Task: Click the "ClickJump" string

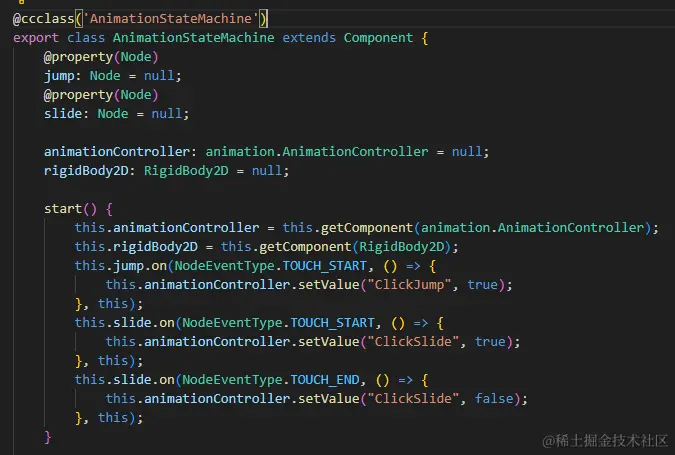Action: 409,285
